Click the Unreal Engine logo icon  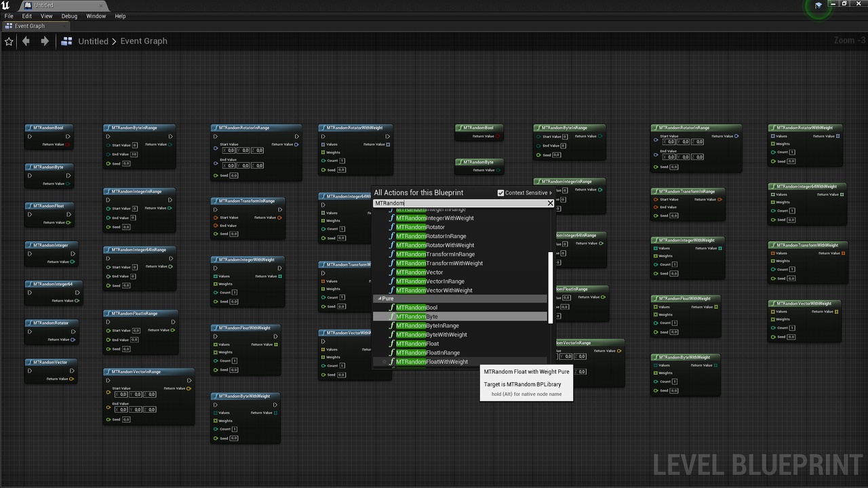click(x=6, y=5)
